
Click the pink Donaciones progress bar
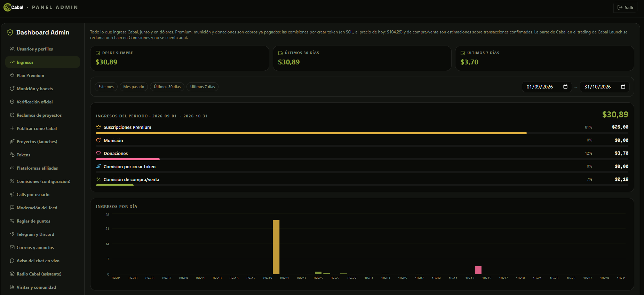click(x=128, y=159)
